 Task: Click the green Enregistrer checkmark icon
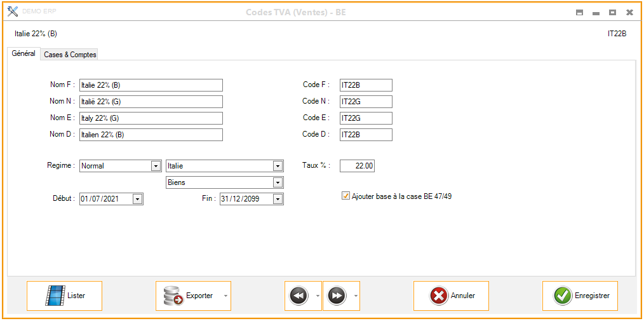coord(562,296)
